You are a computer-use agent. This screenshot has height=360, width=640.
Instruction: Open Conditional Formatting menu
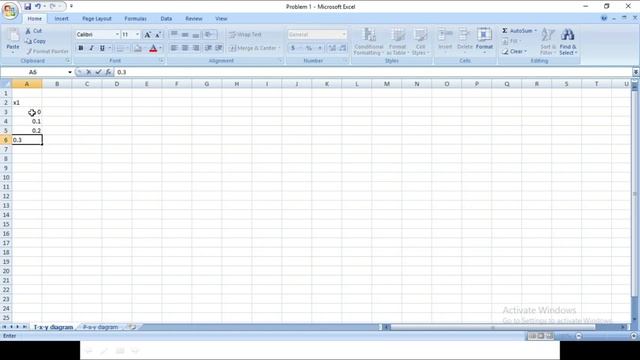(369, 41)
